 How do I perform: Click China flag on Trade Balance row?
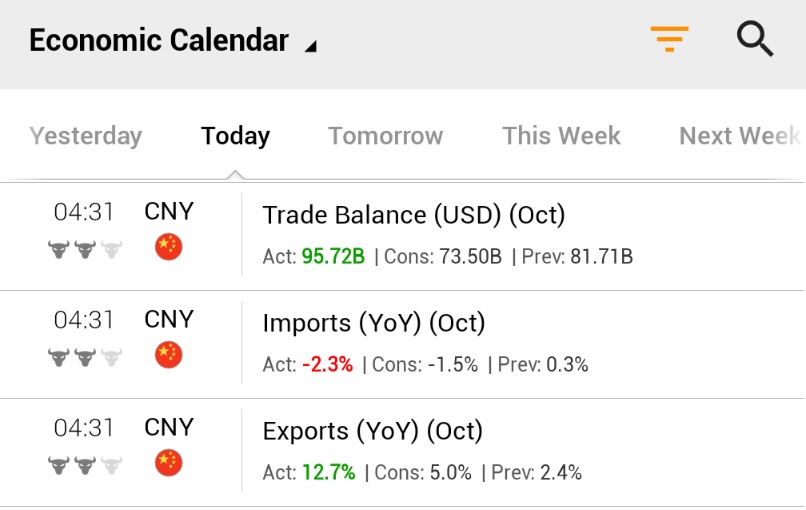coord(169,247)
